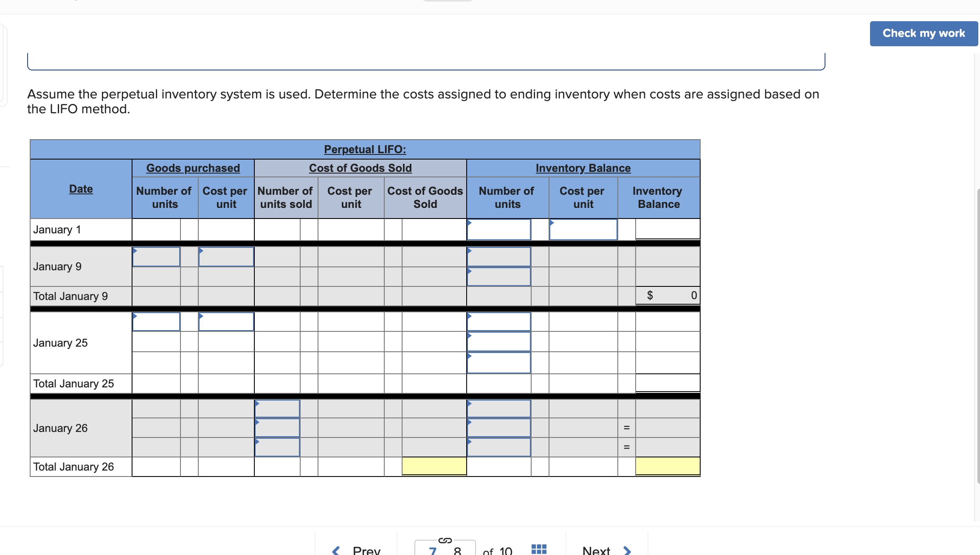The height and width of the screenshot is (555, 980).
Task: Click the blue dropdown marker in January 1 units cell
Action: click(x=469, y=222)
